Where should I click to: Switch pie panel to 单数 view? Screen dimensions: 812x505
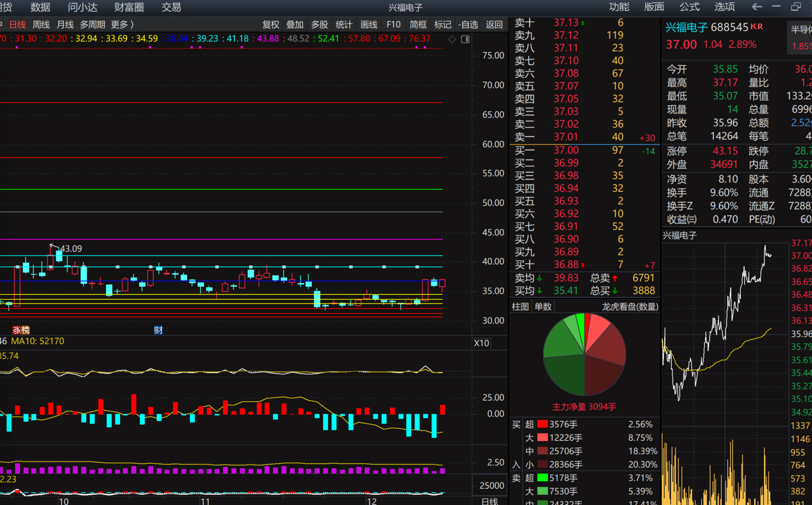point(544,307)
